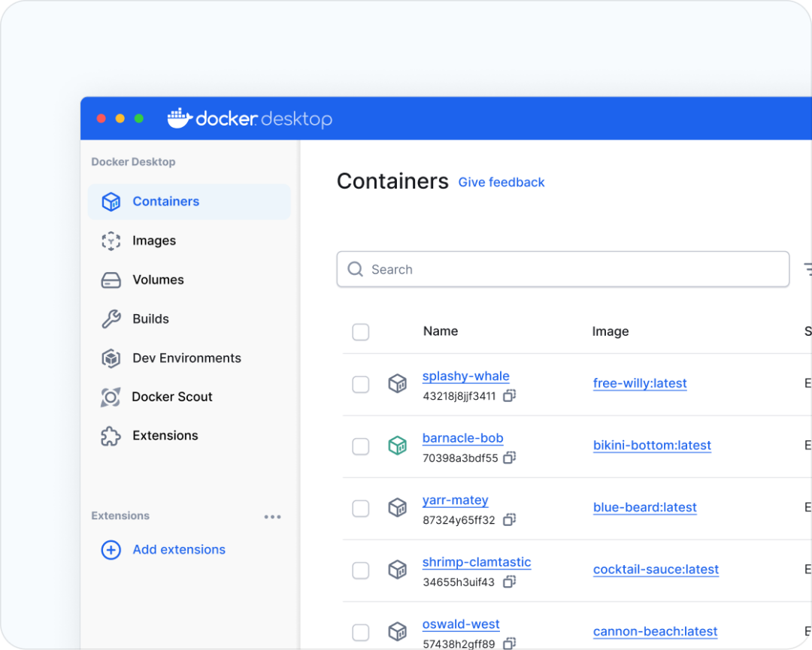The image size is (812, 650).
Task: Open Docker Scout
Action: [111, 397]
